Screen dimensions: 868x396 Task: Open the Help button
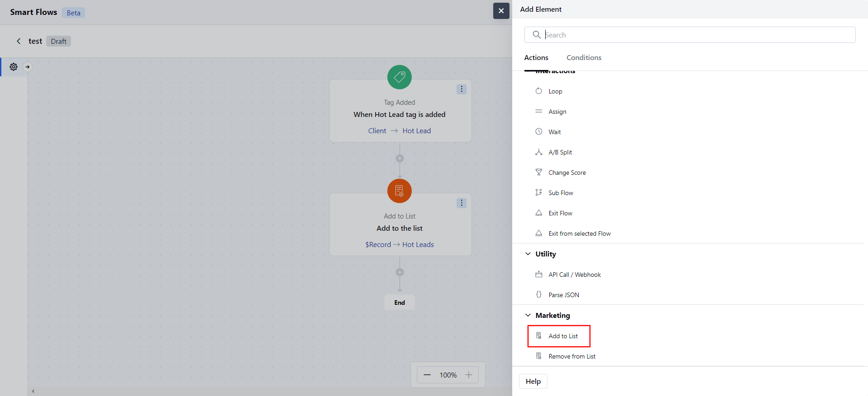533,382
